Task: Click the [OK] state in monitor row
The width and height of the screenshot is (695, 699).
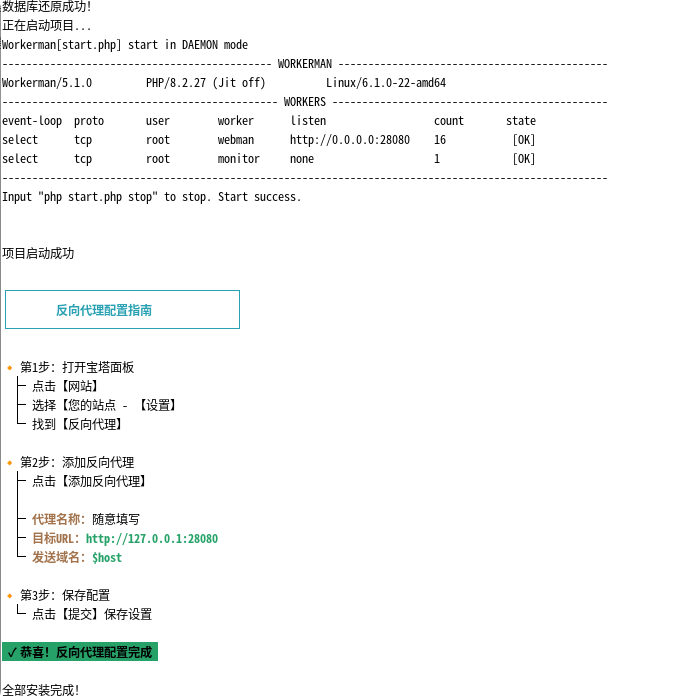Action: point(524,159)
